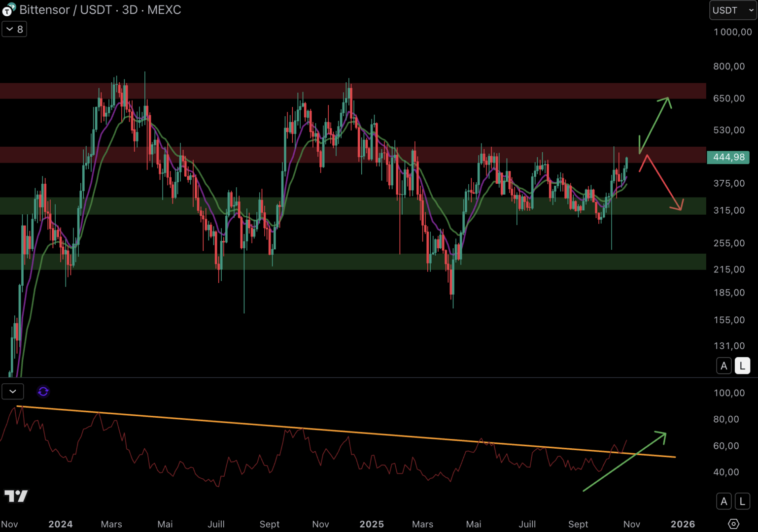Open chart settings gear icon at bottom right
The height and width of the screenshot is (532, 758).
click(x=733, y=524)
